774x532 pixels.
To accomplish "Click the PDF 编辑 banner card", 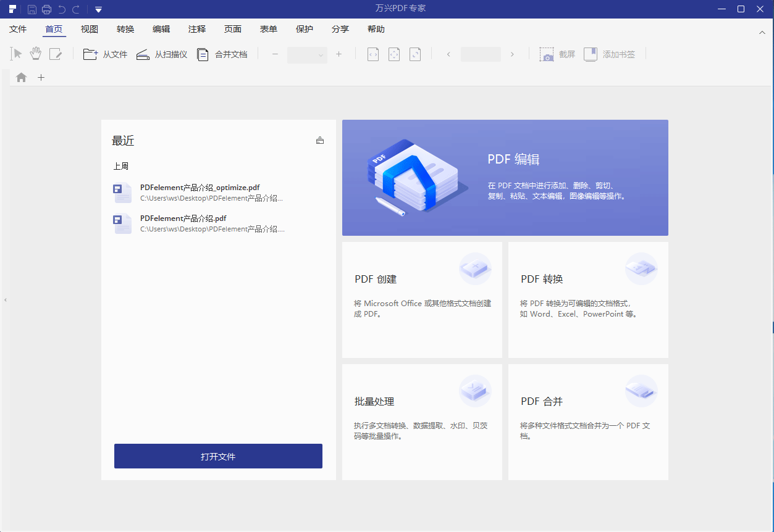I will point(505,178).
